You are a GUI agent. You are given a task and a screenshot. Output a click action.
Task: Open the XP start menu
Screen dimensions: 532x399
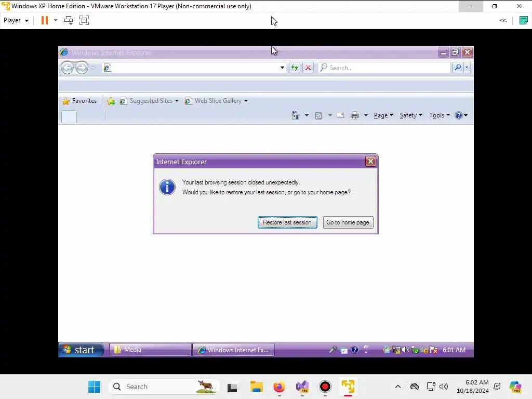coord(81,350)
